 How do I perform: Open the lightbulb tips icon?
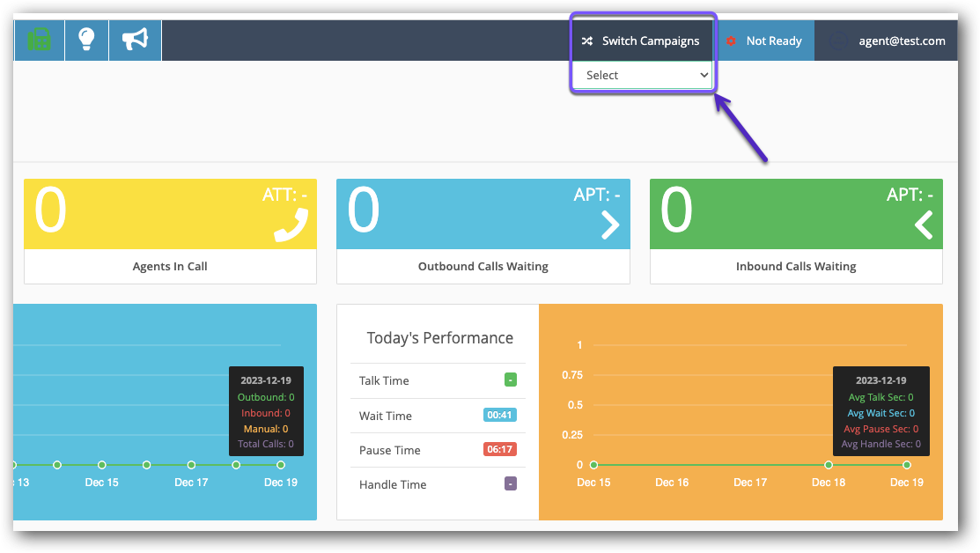click(x=86, y=40)
